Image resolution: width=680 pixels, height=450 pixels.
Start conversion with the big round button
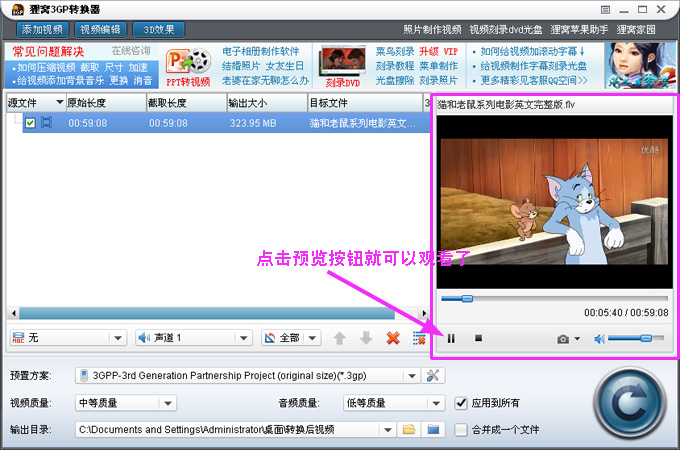pos(630,403)
